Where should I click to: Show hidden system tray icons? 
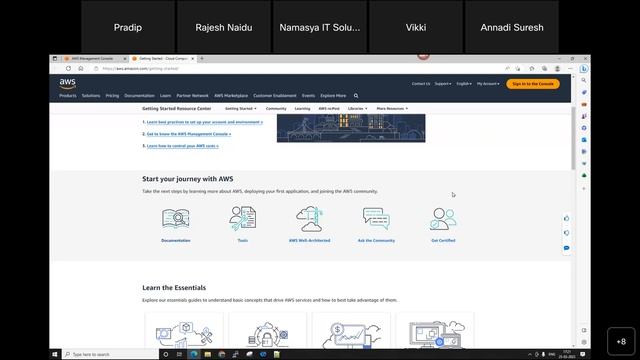530,354
